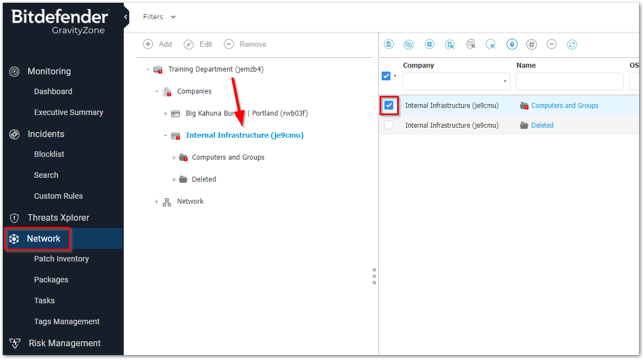The image size is (644, 360).
Task: Click the Name filter input field
Action: coord(569,81)
